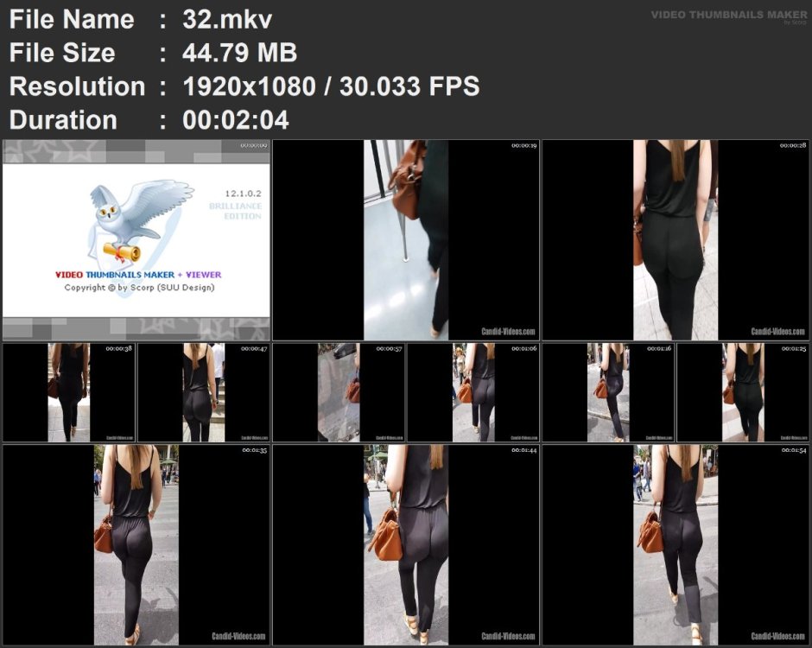The image size is (812, 648).
Task: Choose the frame marked 00:01:06
Action: pyautogui.click(x=473, y=392)
